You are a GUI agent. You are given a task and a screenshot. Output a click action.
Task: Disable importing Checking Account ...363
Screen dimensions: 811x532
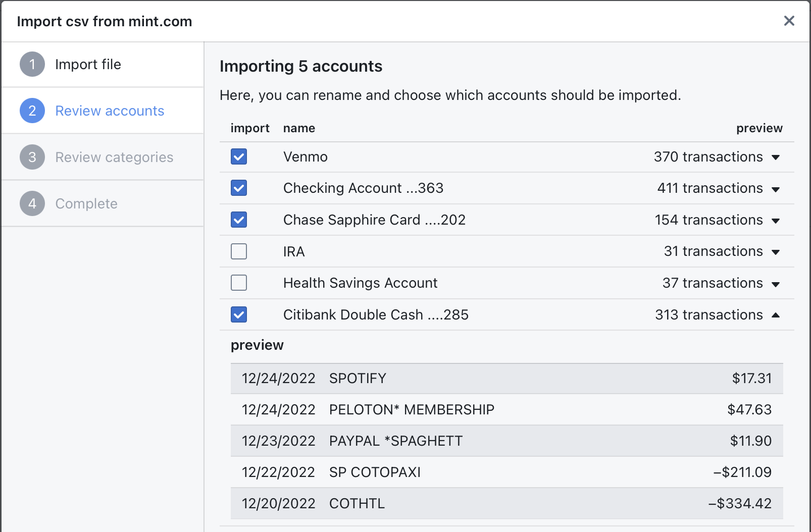click(238, 188)
